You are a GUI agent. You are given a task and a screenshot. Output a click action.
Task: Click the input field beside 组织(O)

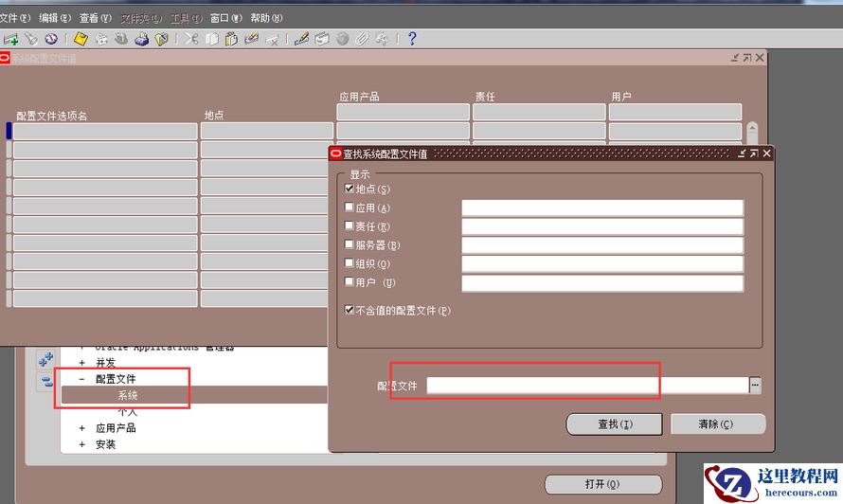[602, 263]
